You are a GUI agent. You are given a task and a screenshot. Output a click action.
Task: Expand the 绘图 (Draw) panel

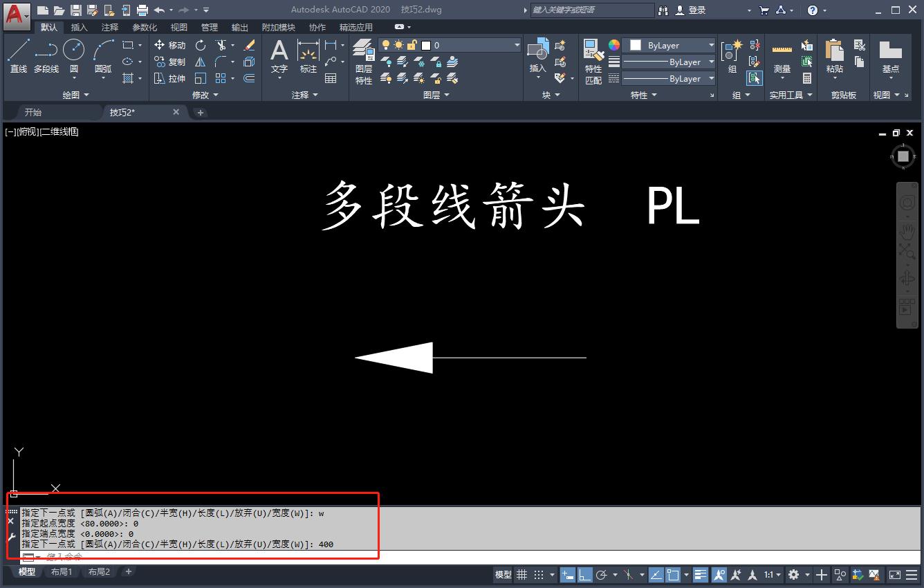tap(75, 95)
